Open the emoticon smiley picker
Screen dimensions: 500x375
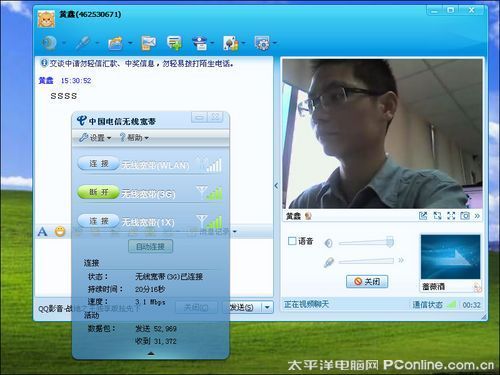point(60,231)
